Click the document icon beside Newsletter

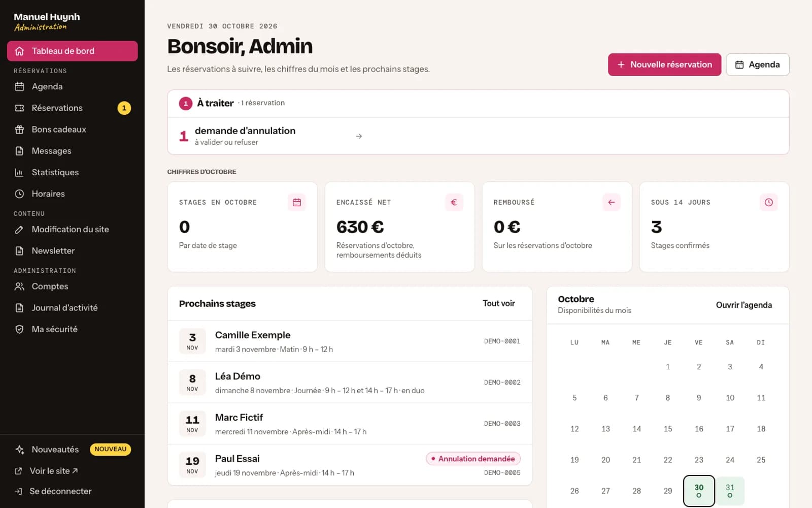pos(19,251)
